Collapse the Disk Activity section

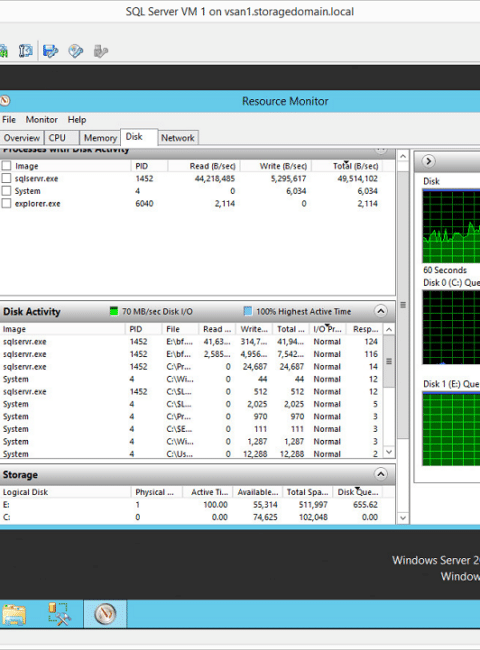(x=381, y=311)
